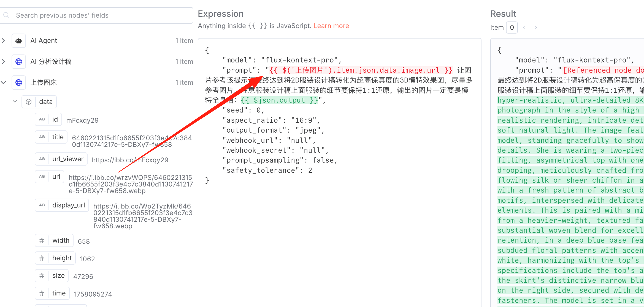
Task: Go to the next result item
Action: (536, 28)
